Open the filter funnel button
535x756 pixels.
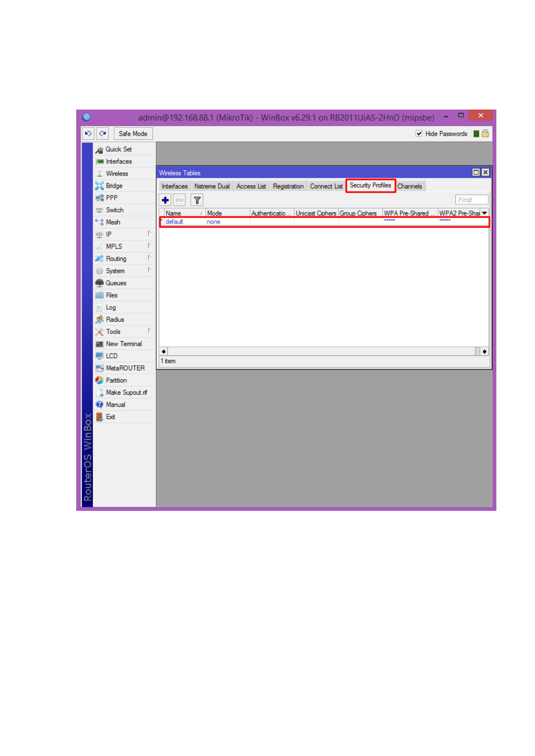click(197, 200)
